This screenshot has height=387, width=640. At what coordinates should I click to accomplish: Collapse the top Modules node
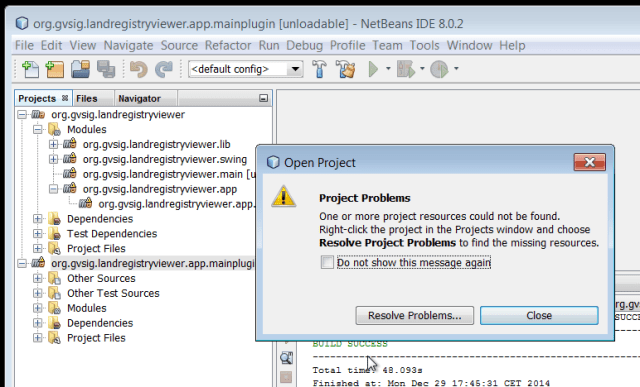[x=38, y=130]
